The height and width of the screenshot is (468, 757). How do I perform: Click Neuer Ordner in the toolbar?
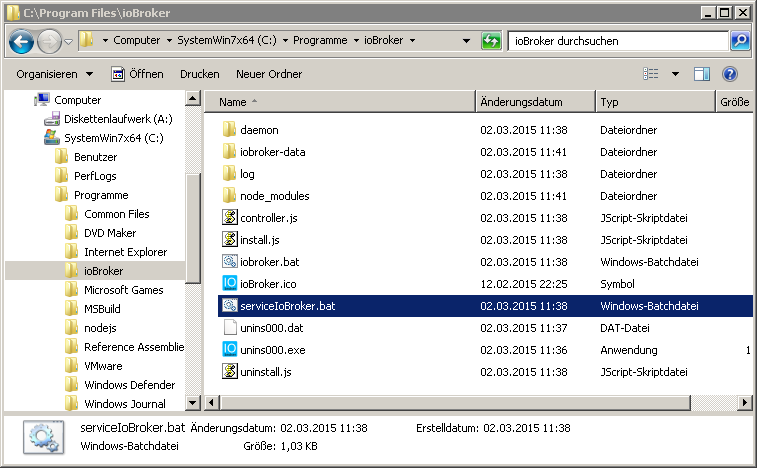click(269, 74)
